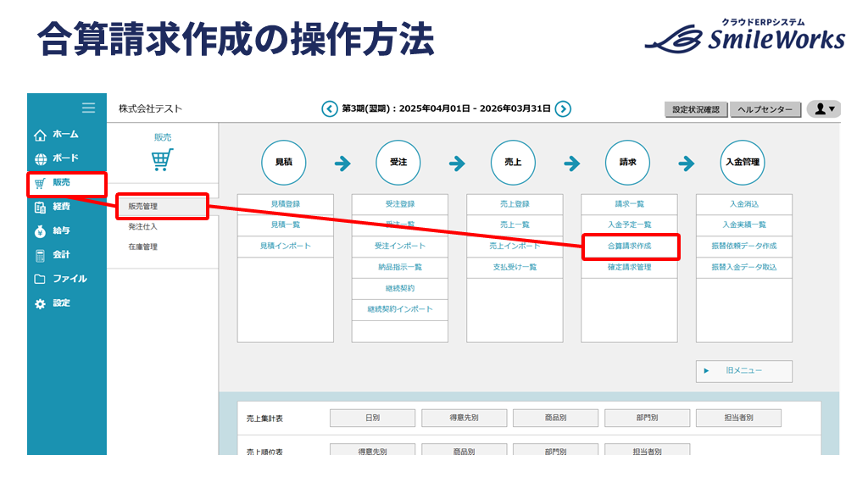Click the 見積 workflow circle
The height and width of the screenshot is (488, 868).
pos(284,163)
